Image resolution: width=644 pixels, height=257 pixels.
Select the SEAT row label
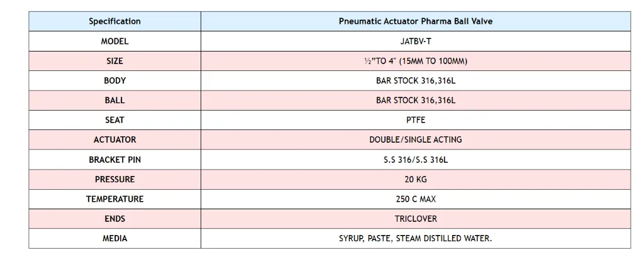pos(114,120)
